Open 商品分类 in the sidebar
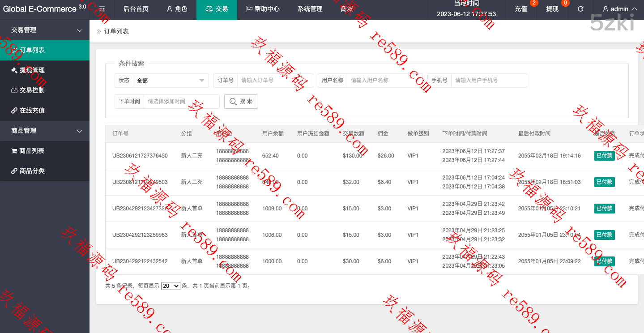This screenshot has height=333, width=644. pyautogui.click(x=32, y=171)
